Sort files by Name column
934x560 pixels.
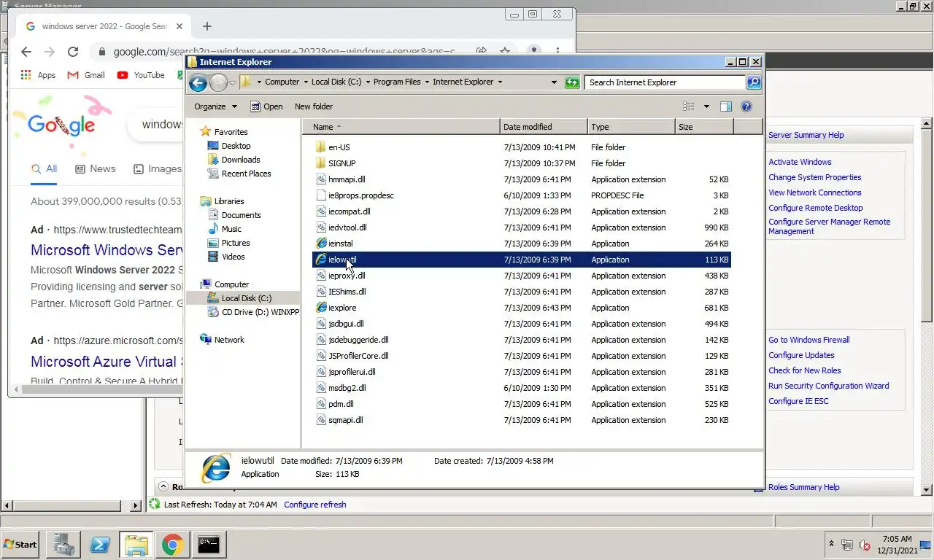click(401, 127)
